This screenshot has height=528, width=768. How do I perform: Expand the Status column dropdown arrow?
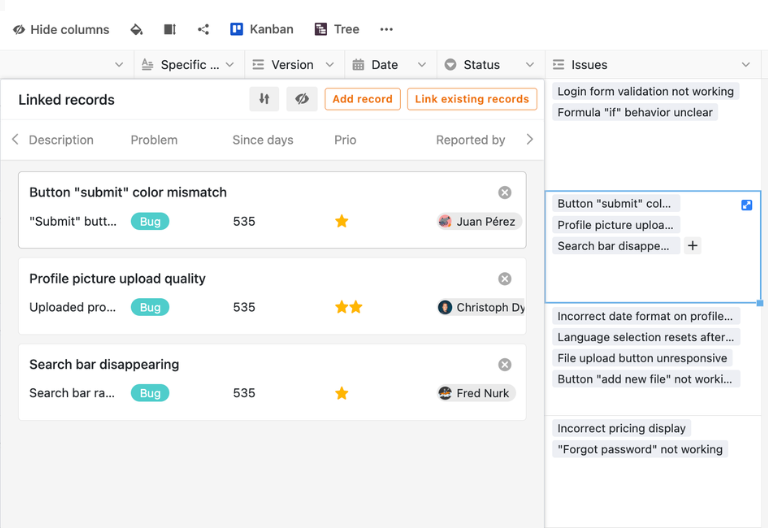(x=529, y=65)
